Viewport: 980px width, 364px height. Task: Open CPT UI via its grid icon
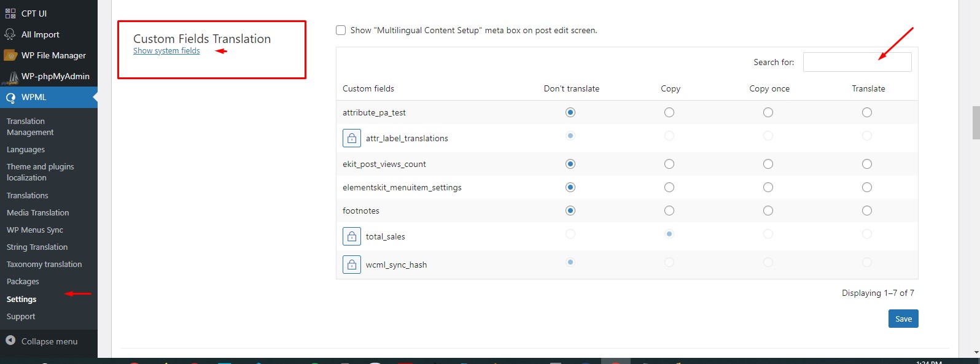[10, 14]
